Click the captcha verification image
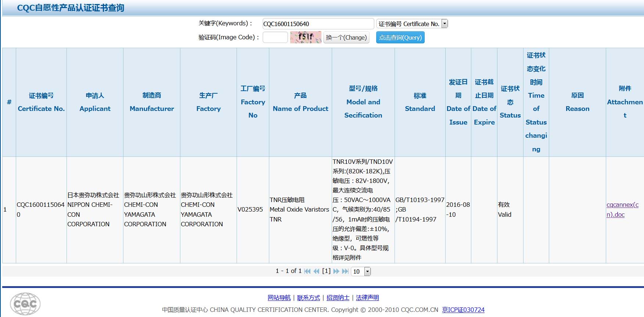644x317 pixels. coord(306,37)
